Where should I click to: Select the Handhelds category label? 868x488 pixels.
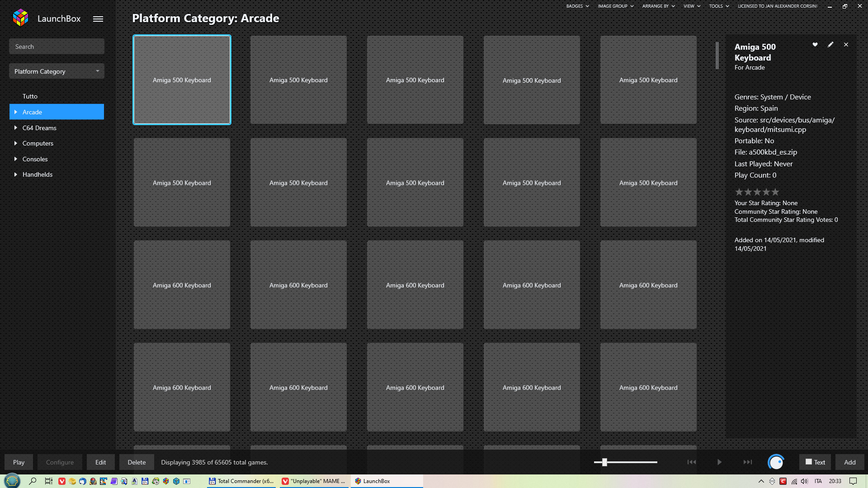click(38, 174)
